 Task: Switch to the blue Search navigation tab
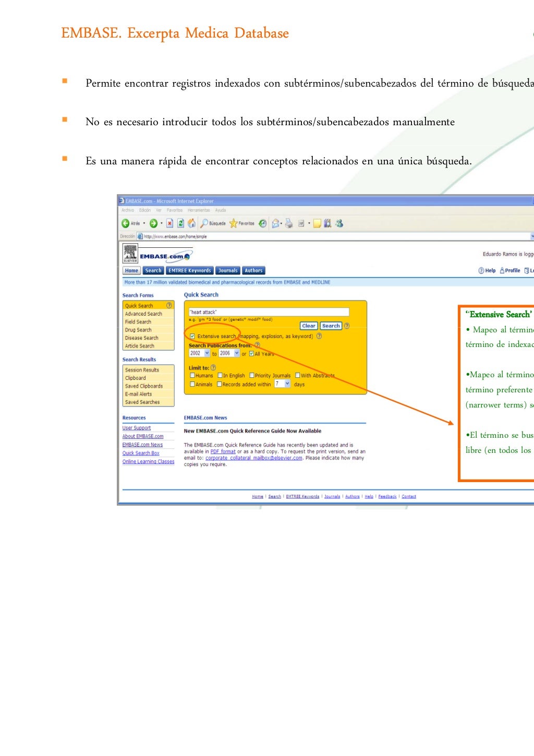pos(153,270)
